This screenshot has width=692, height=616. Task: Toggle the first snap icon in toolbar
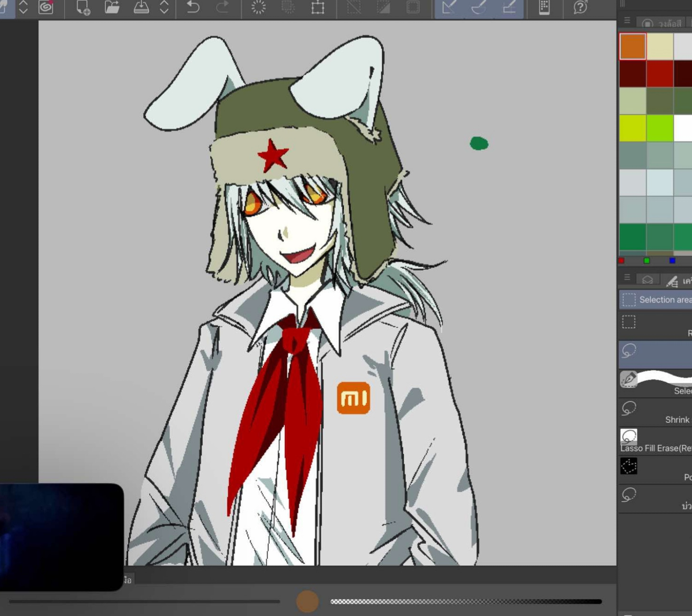click(449, 7)
